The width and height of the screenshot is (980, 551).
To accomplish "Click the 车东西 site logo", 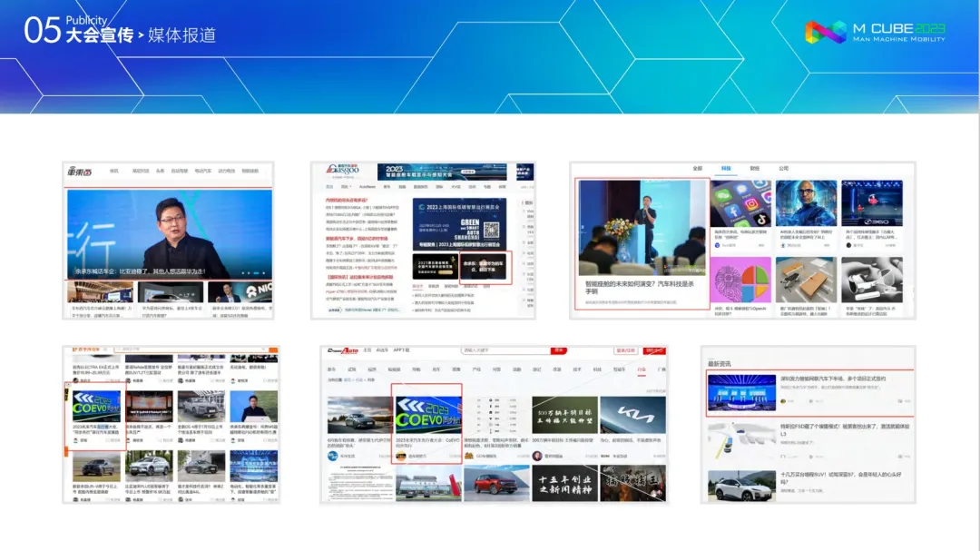I will [x=78, y=171].
